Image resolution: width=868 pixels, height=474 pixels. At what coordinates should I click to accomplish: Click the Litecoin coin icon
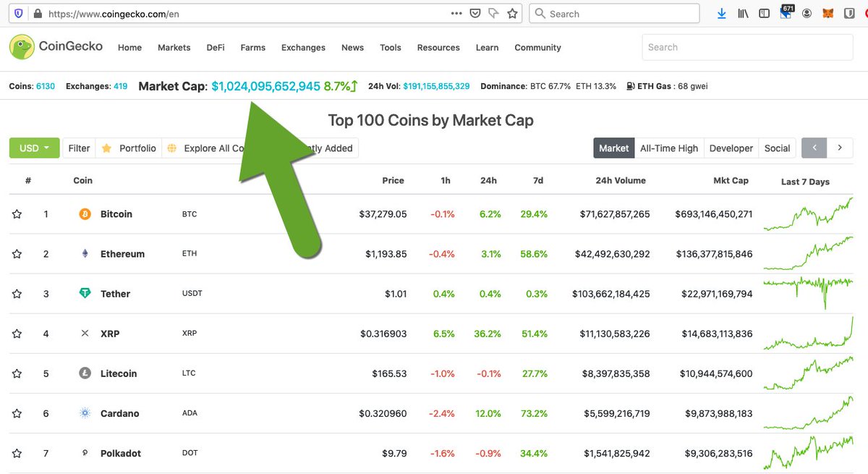pos(85,373)
